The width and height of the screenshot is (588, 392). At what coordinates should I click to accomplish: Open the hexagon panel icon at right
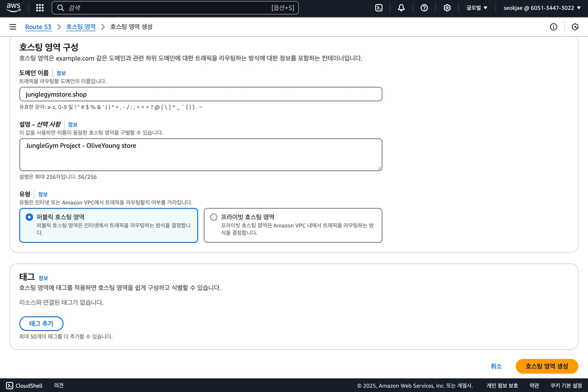click(x=575, y=27)
